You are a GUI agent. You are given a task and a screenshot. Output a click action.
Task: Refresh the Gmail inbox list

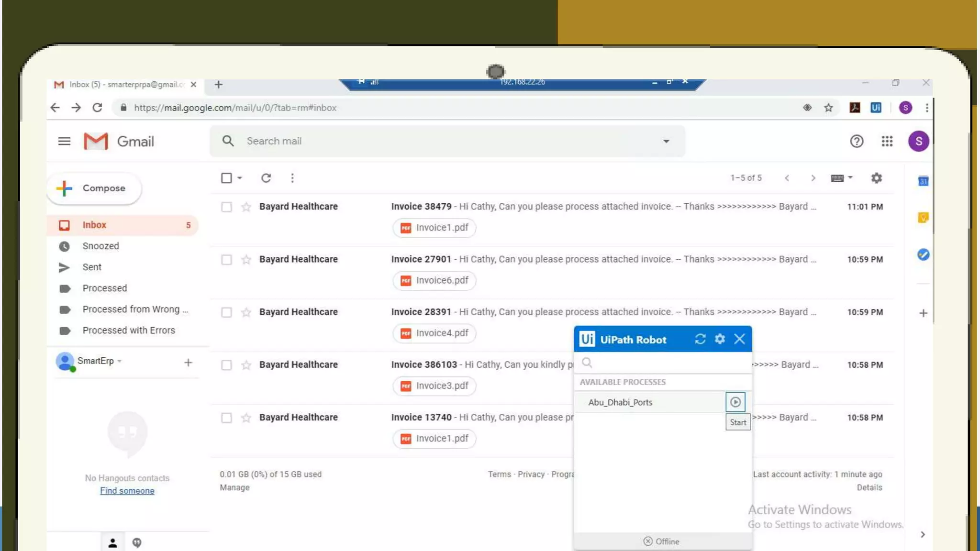click(266, 178)
